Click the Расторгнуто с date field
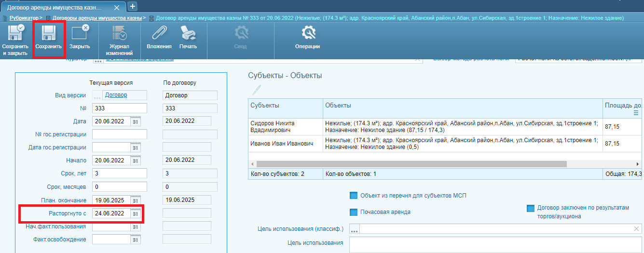The height and width of the screenshot is (253, 644). (111, 213)
